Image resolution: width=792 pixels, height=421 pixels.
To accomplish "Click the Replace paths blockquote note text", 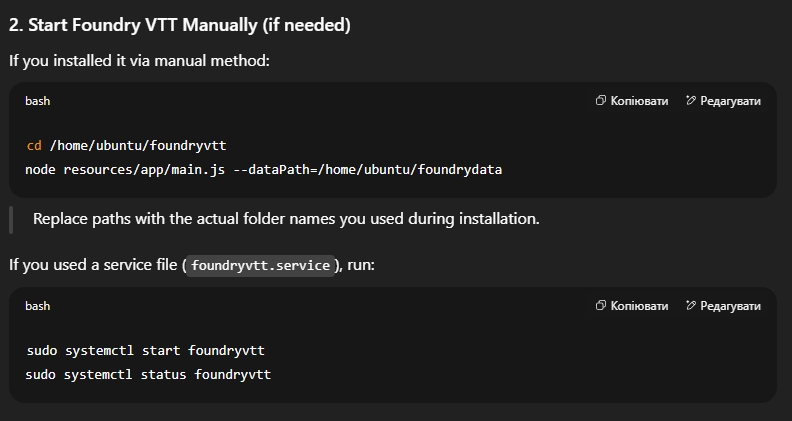I will coord(286,219).
